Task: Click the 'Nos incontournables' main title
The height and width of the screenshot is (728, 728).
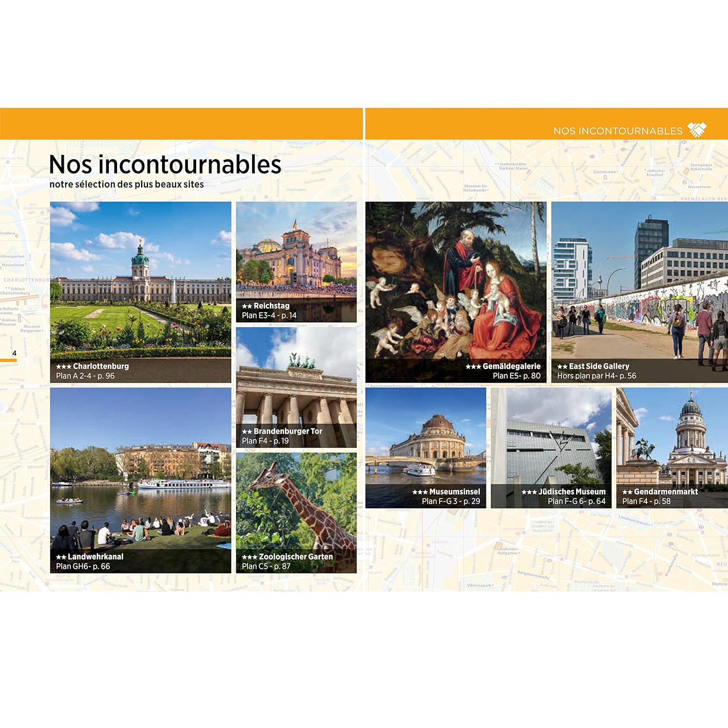Action: (x=165, y=165)
